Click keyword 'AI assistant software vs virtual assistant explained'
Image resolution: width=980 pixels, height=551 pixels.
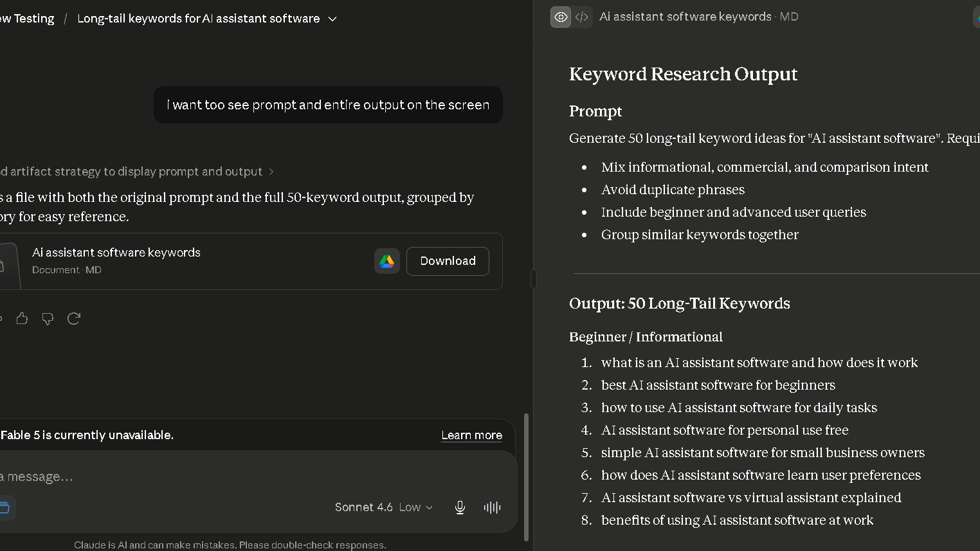[x=751, y=498]
